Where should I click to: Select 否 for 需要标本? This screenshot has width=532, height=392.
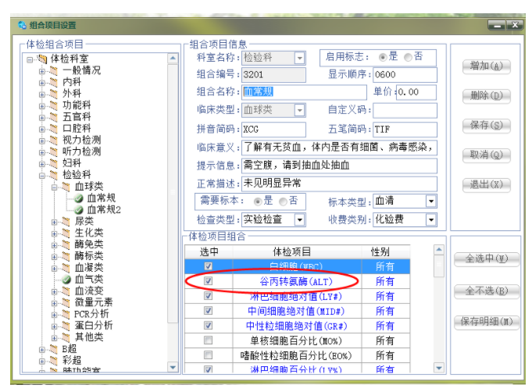click(283, 201)
